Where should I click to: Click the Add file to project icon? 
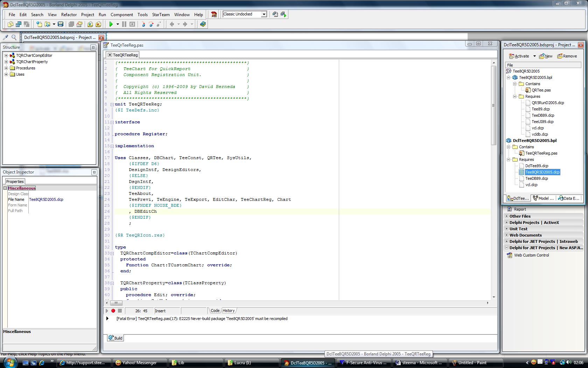click(x=90, y=24)
